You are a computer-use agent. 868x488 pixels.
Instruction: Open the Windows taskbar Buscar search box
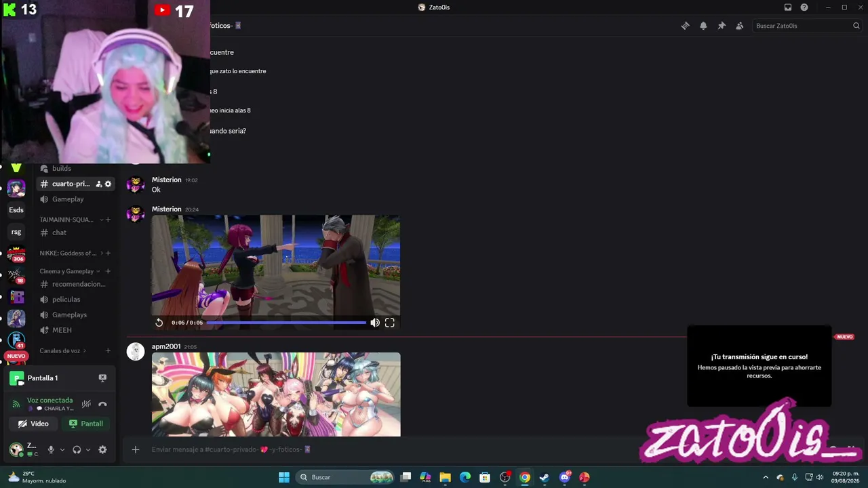(x=346, y=477)
